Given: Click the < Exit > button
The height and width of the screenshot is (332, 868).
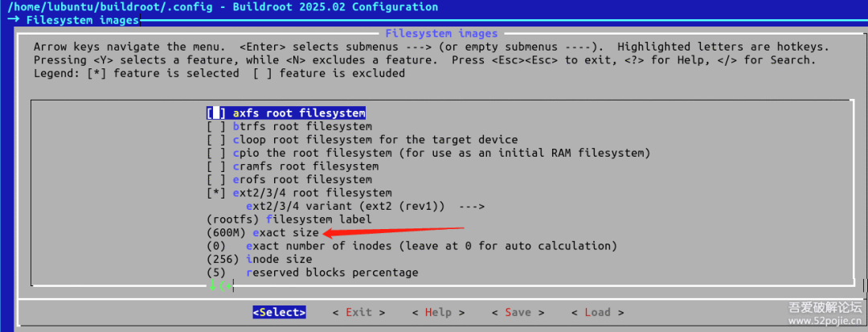Looking at the screenshot, I should click(x=358, y=313).
